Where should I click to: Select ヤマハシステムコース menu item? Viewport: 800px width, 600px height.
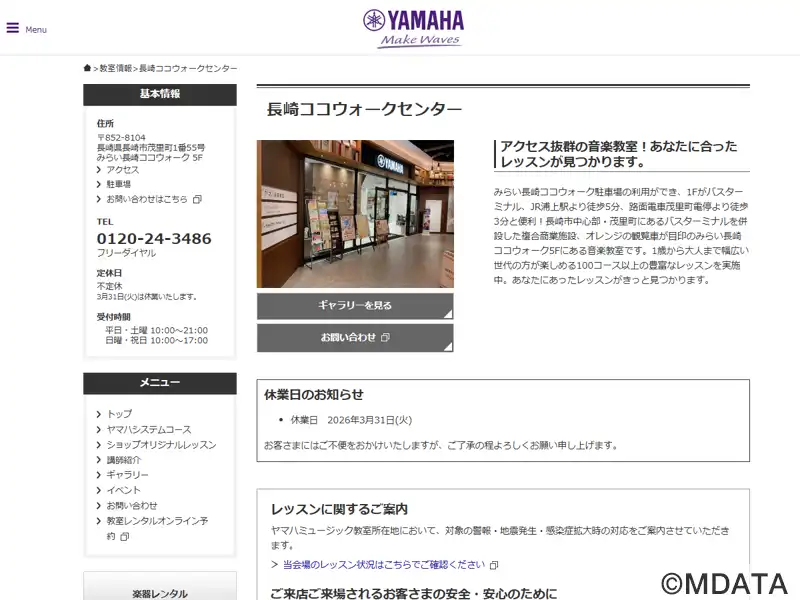click(149, 429)
